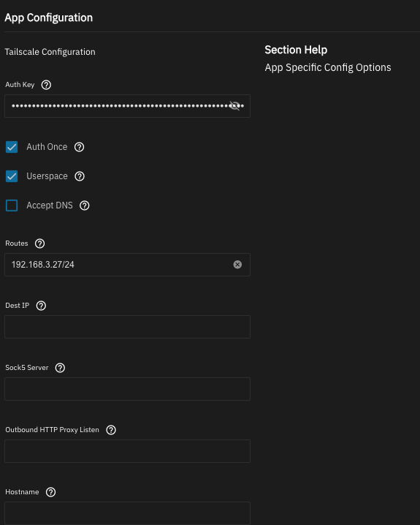The height and width of the screenshot is (525, 420).
Task: Toggle Auth Key visibility eye icon
Action: (x=234, y=106)
